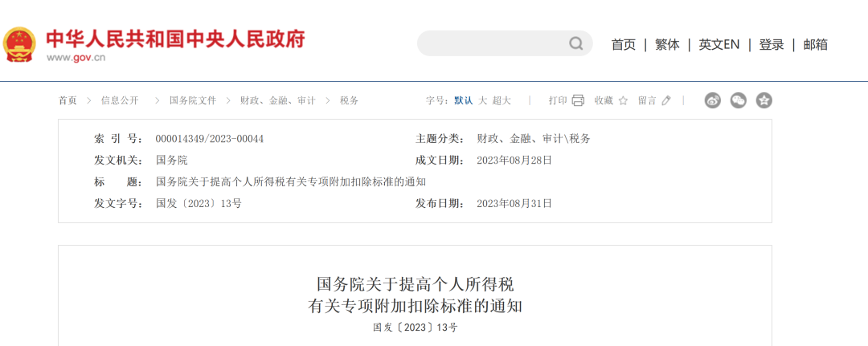Open 财政、金融、审计 breadcrumb
Screen dimensions: 868x346
(x=278, y=100)
